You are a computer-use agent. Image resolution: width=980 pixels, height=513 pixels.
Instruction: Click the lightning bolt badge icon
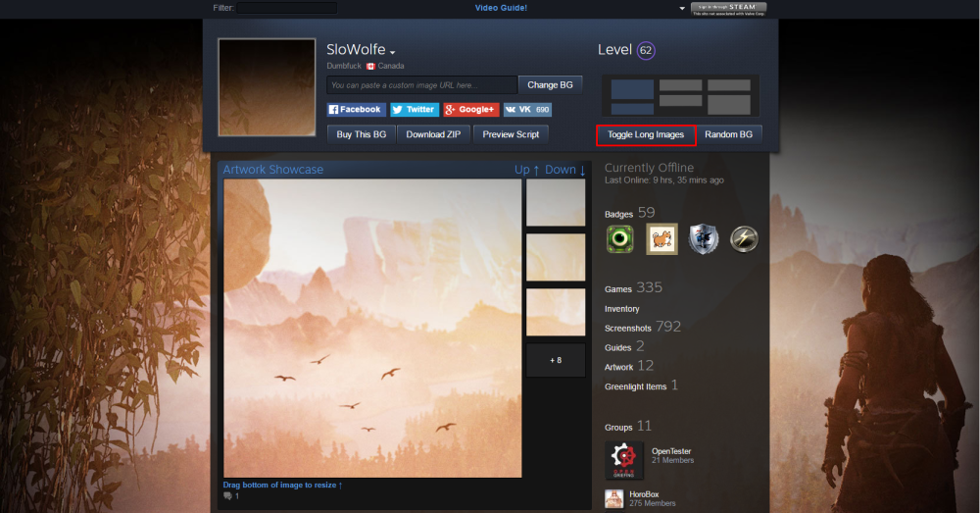745,239
